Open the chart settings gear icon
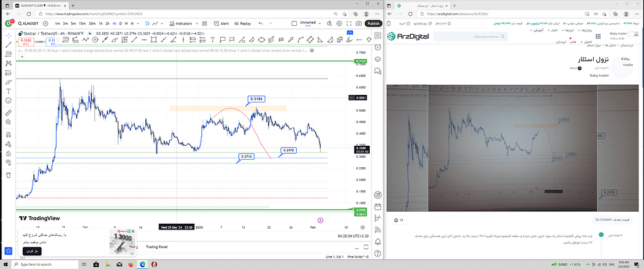Screen dimensions: 644x269 [x=339, y=23]
